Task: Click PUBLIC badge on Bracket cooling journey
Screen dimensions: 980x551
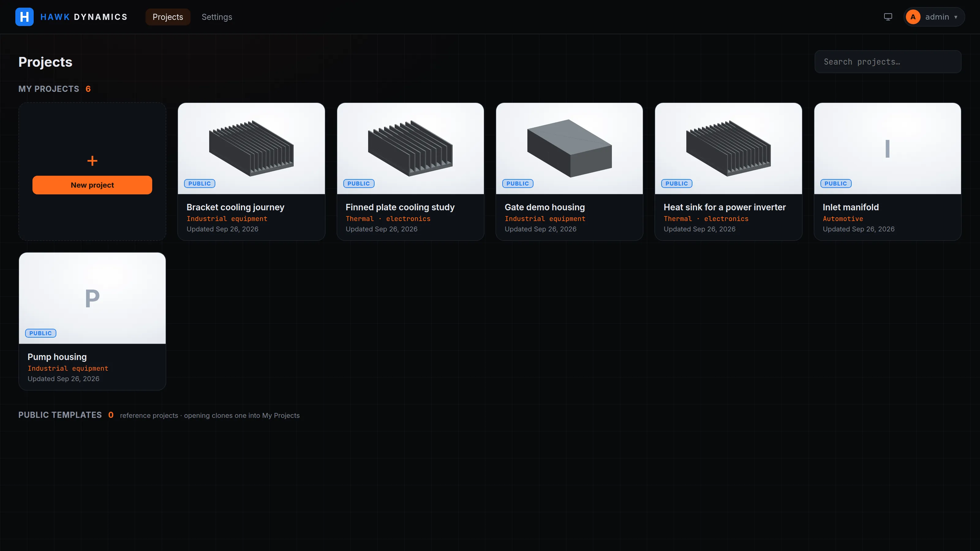Action: (x=200, y=183)
